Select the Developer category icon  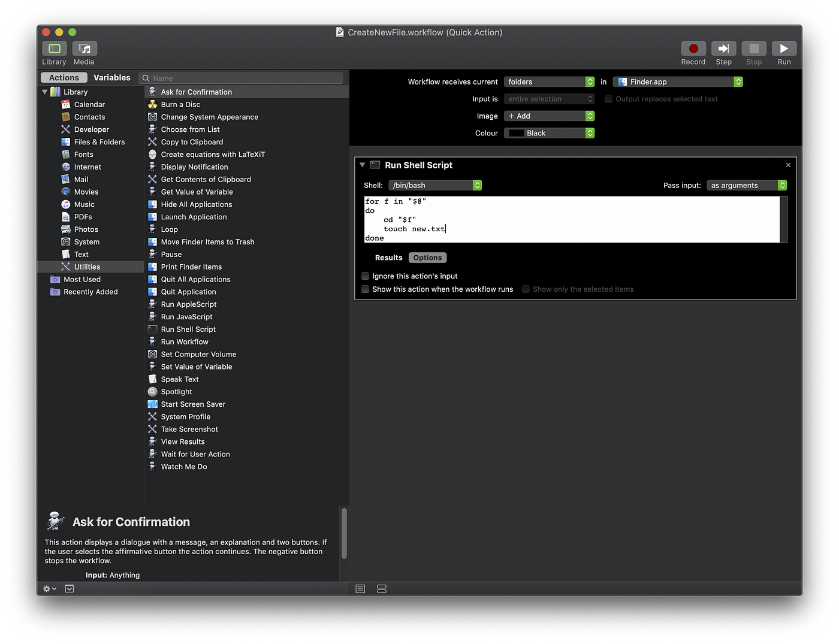click(66, 129)
